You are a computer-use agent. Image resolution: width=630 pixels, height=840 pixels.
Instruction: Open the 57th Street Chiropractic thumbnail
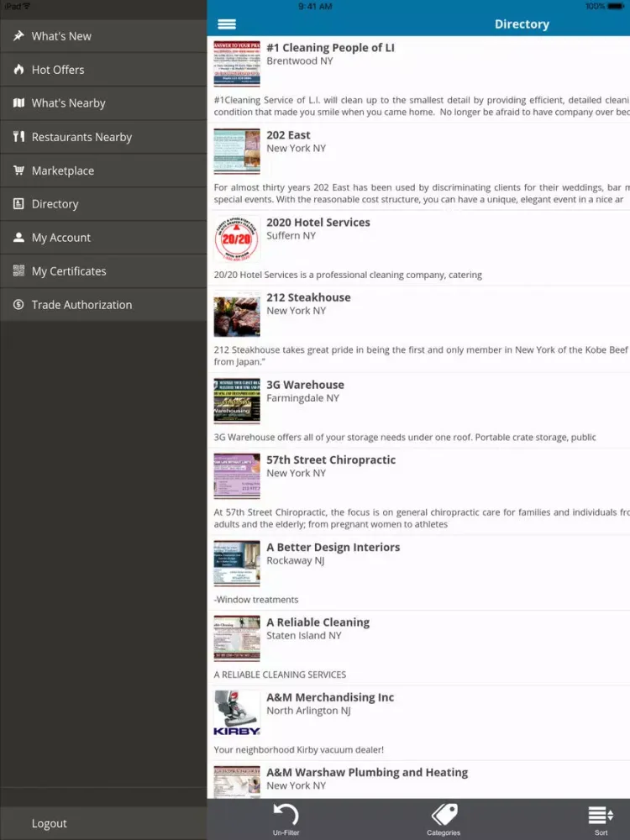pyautogui.click(x=237, y=476)
